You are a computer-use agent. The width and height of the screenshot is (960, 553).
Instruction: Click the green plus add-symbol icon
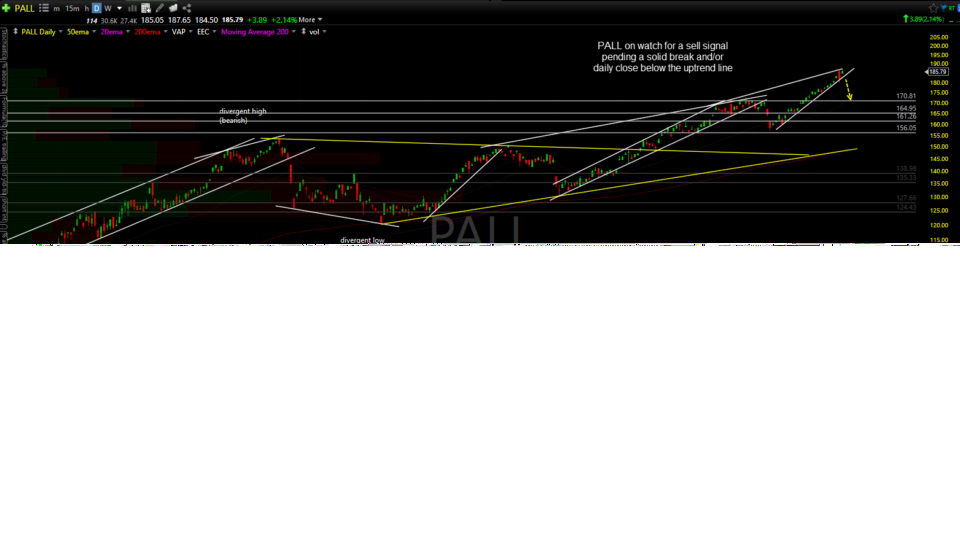click(6, 8)
